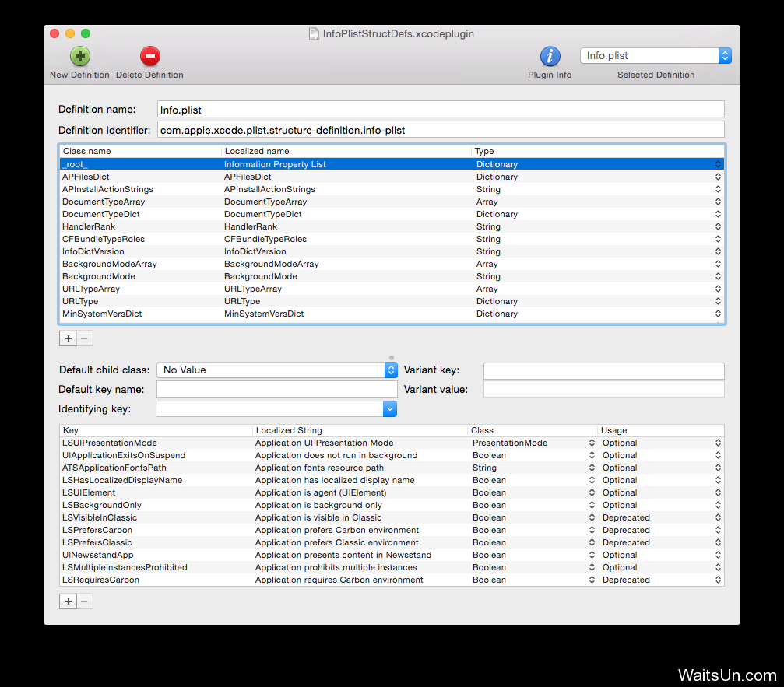Remove a class with the upper minus button
784x687 pixels.
coord(85,338)
